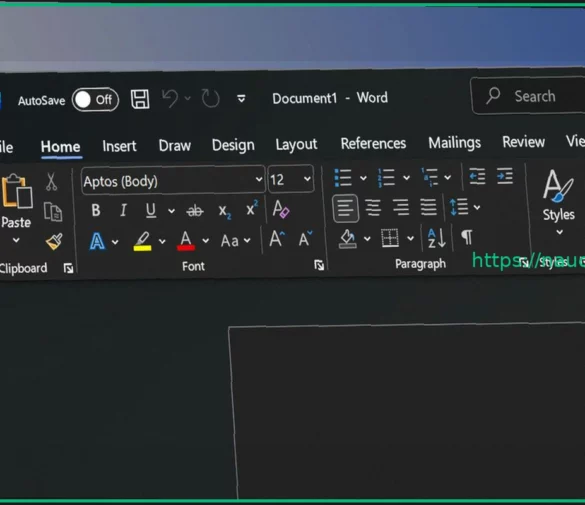Sort text with A-Z icon

437,238
